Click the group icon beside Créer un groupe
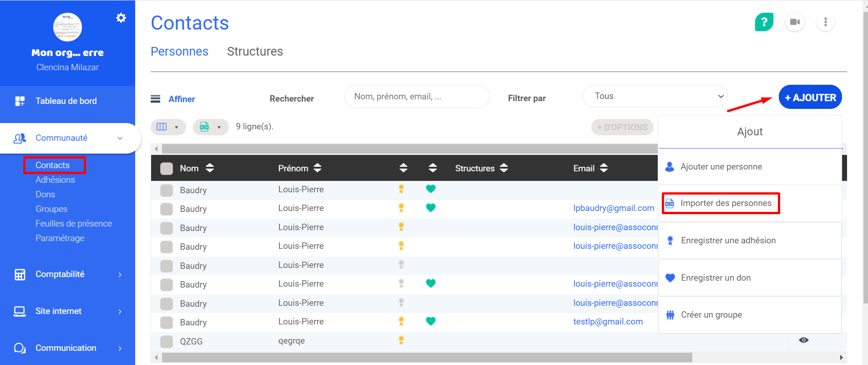The width and height of the screenshot is (868, 365). 670,315
